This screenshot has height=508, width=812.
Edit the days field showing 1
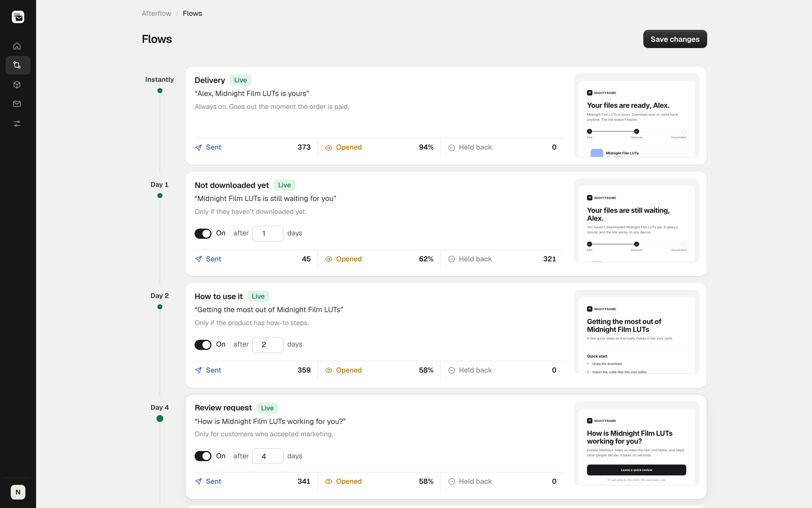tap(267, 233)
